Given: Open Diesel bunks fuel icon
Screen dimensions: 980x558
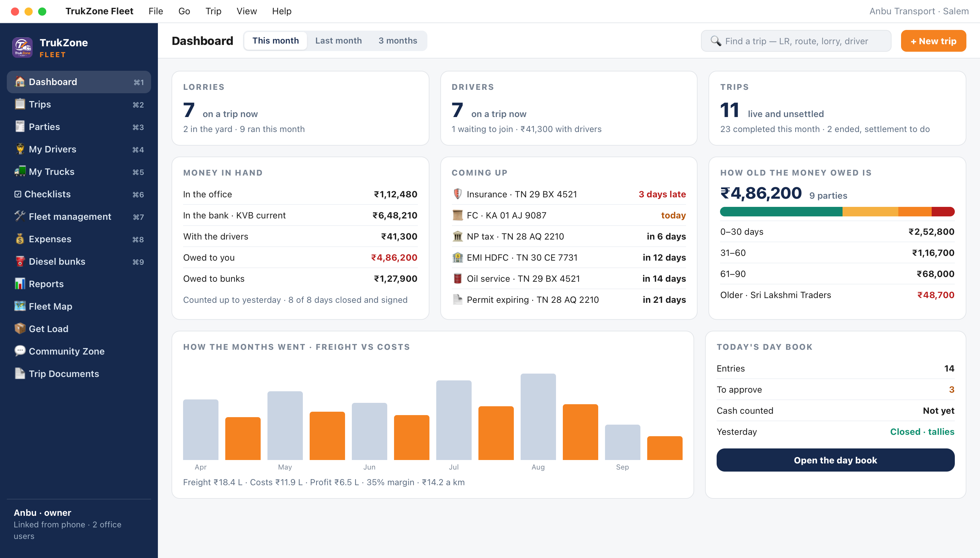Looking at the screenshot, I should 19,261.
